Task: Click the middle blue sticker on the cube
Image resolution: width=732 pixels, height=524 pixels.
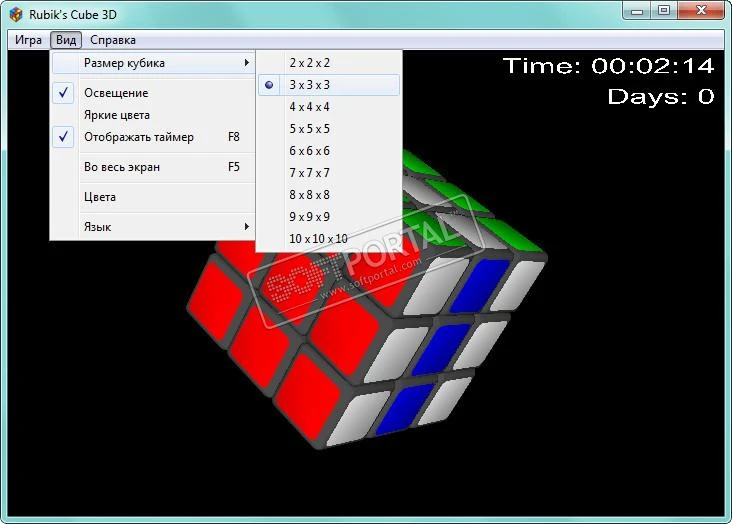Action: [x=440, y=349]
